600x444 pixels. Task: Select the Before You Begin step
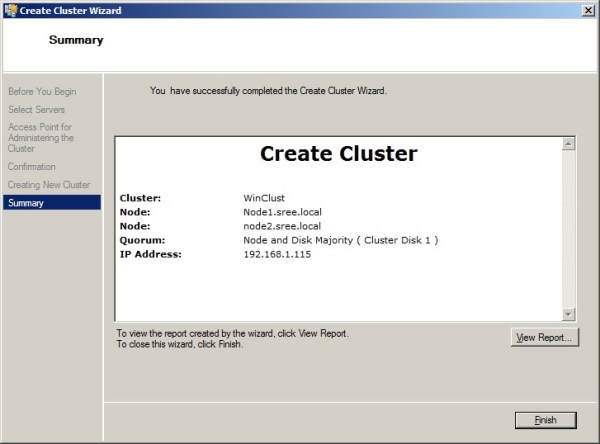(x=42, y=92)
